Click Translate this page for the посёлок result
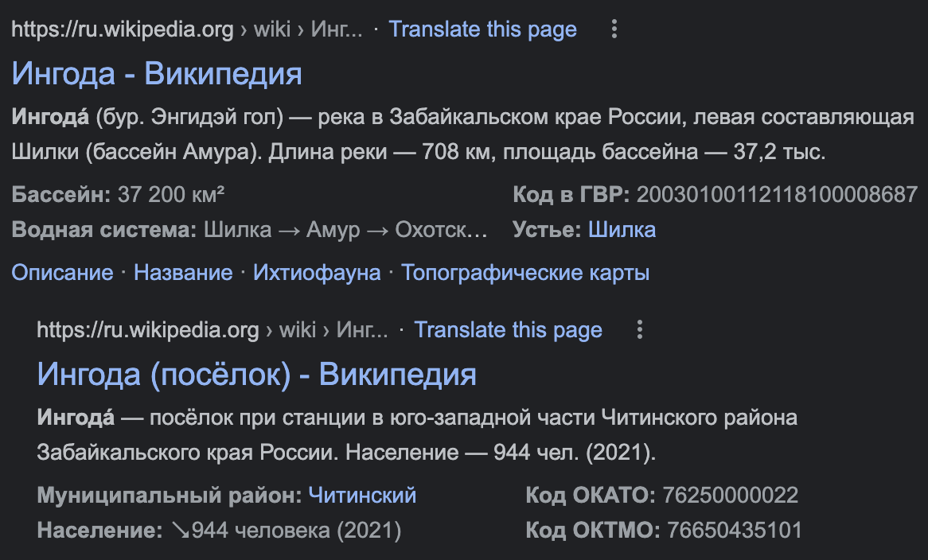 508,330
